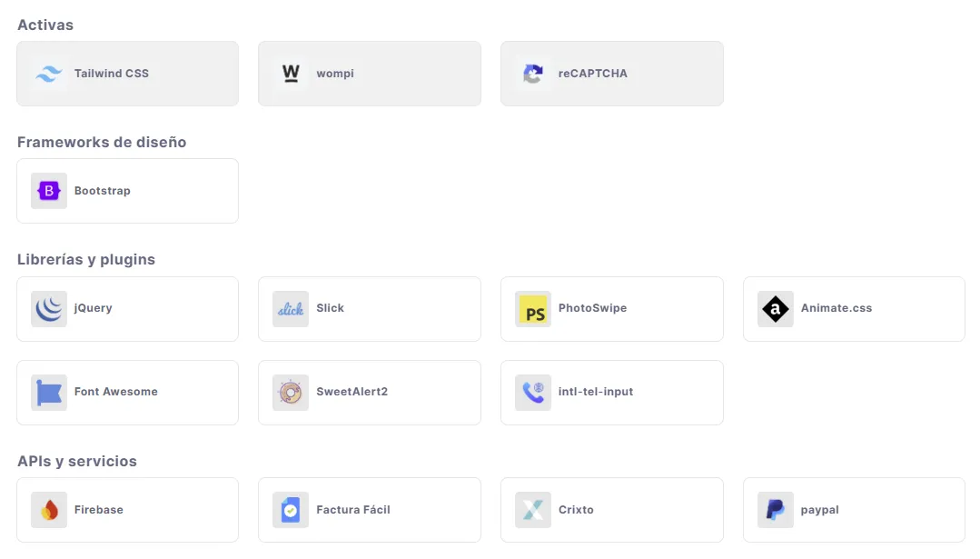Select the paypal logo icon
The image size is (980, 559).
click(x=774, y=509)
